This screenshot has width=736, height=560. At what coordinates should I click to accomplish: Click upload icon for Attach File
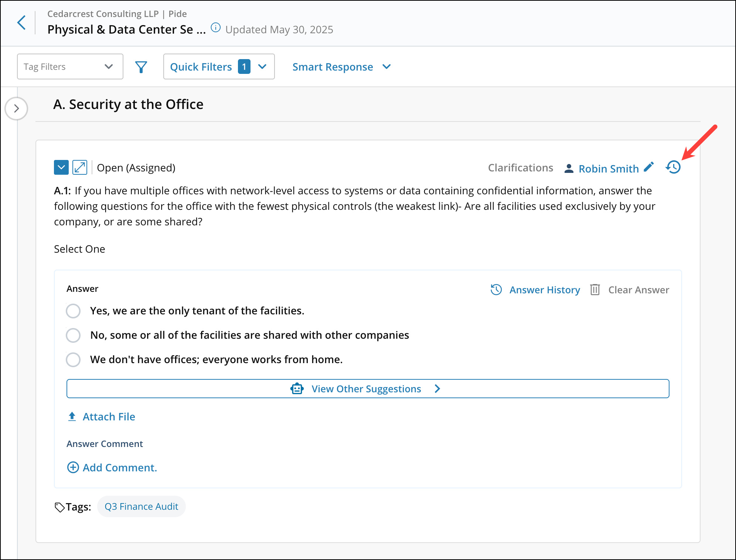click(x=72, y=417)
